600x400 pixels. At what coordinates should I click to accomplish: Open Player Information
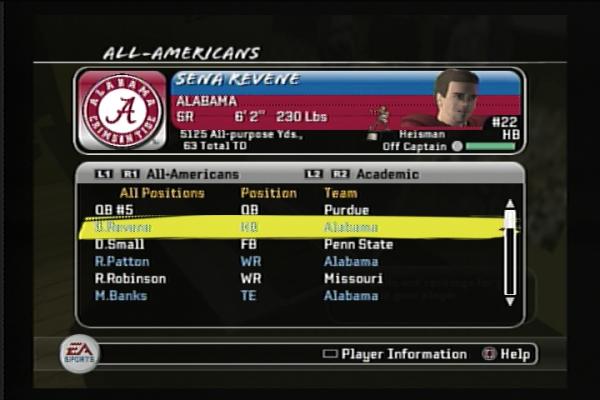[x=404, y=354]
